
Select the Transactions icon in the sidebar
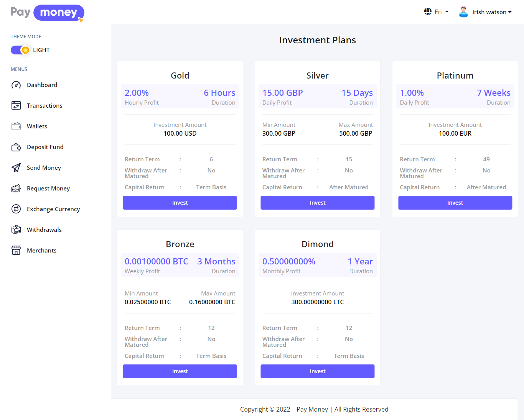tap(16, 105)
